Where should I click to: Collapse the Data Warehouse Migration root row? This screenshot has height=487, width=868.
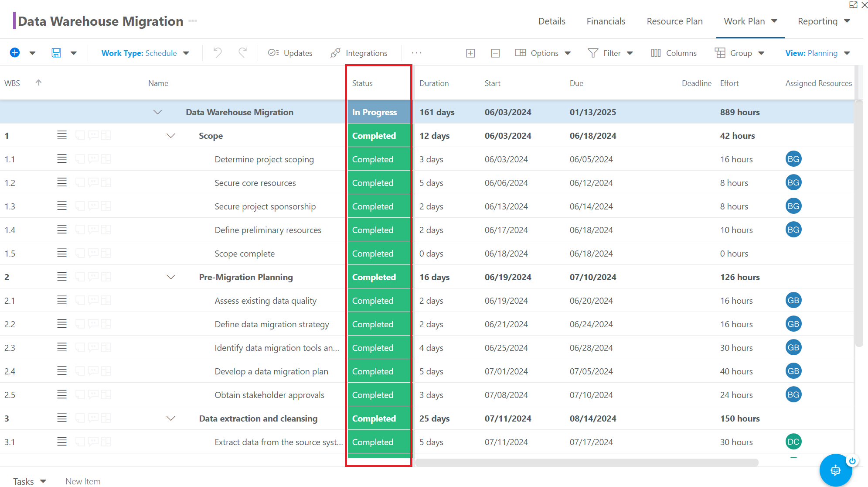(158, 112)
